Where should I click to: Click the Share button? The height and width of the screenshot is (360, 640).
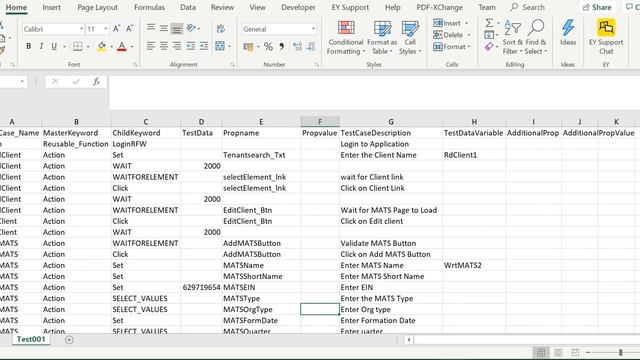coord(597,7)
